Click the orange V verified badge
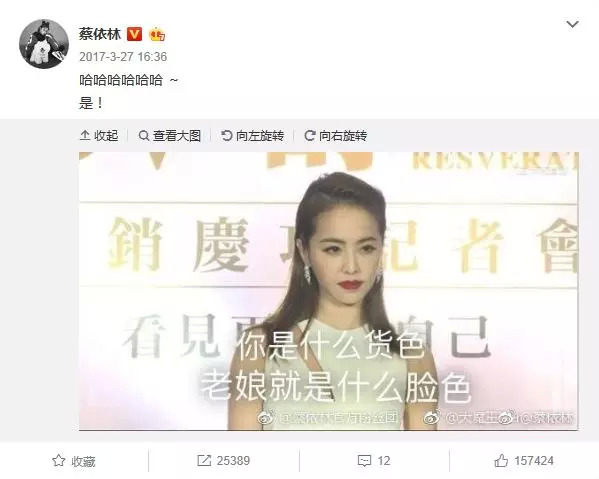Screen dimensions: 599x479 [x=134, y=34]
